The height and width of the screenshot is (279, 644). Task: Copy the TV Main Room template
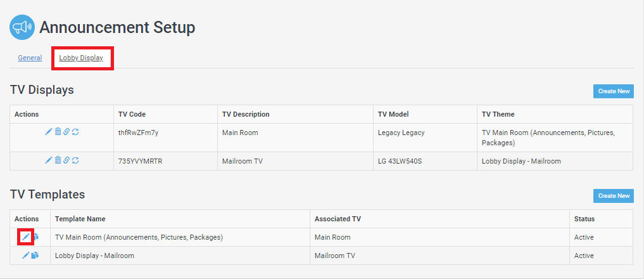(x=35, y=237)
